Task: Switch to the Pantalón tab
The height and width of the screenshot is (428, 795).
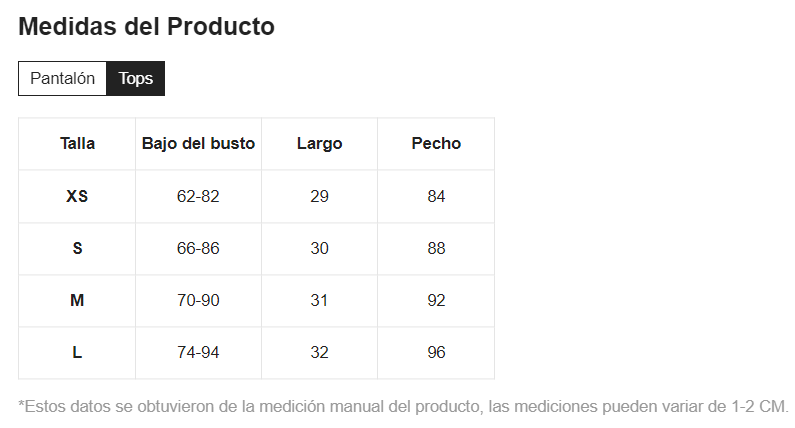Action: (x=62, y=78)
